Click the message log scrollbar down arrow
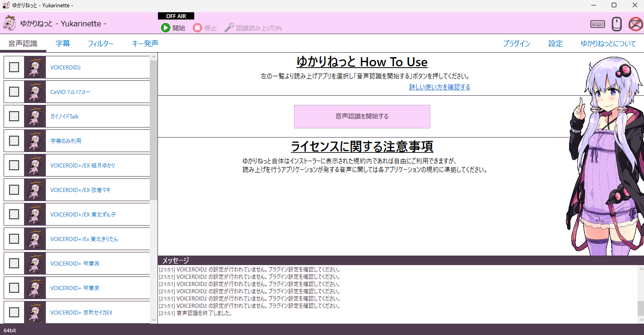Image resolution: width=644 pixels, height=335 pixels. pos(640,320)
